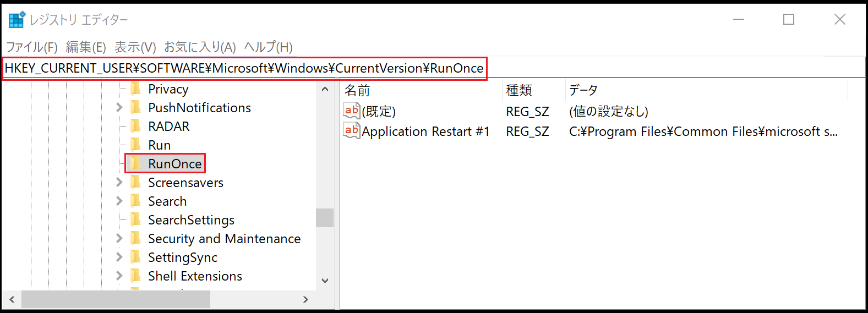This screenshot has width=868, height=313.
Task: Select the Screensavers key label
Action: [186, 183]
